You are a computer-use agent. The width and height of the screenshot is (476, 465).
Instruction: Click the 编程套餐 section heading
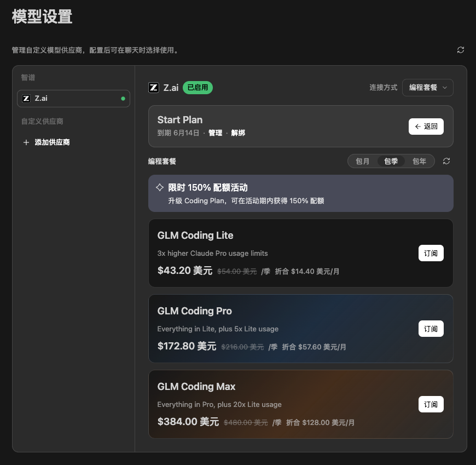point(162,161)
